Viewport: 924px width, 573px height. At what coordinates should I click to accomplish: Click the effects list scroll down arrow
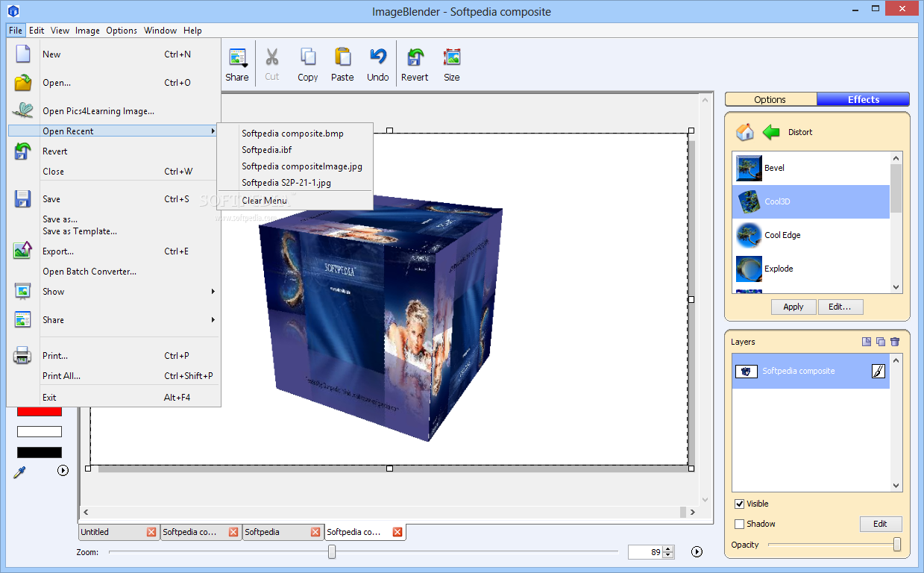click(x=897, y=286)
